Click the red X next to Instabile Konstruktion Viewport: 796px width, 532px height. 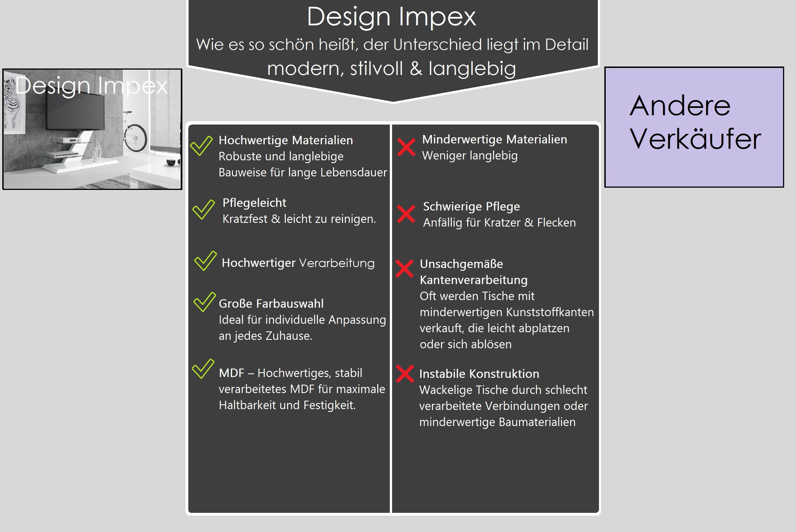[x=405, y=374]
